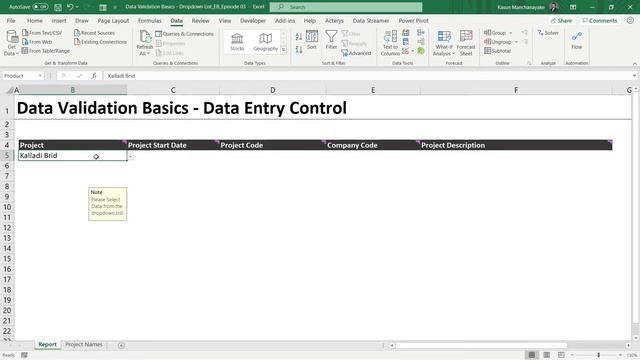Viewport: 640px width, 360px height.
Task: Select the Project Names sheet tab
Action: [x=84, y=344]
